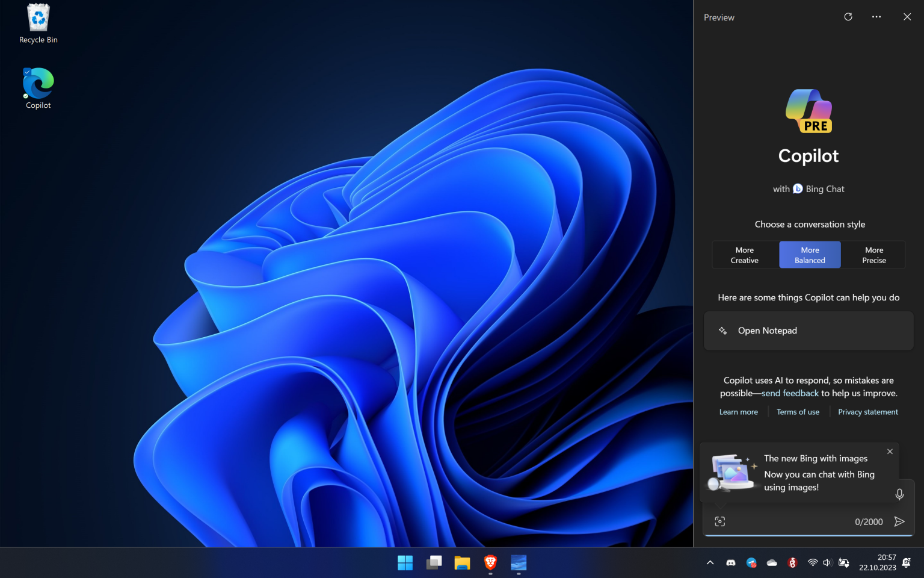
Task: Click the 0/2000 character counter
Action: tap(869, 522)
